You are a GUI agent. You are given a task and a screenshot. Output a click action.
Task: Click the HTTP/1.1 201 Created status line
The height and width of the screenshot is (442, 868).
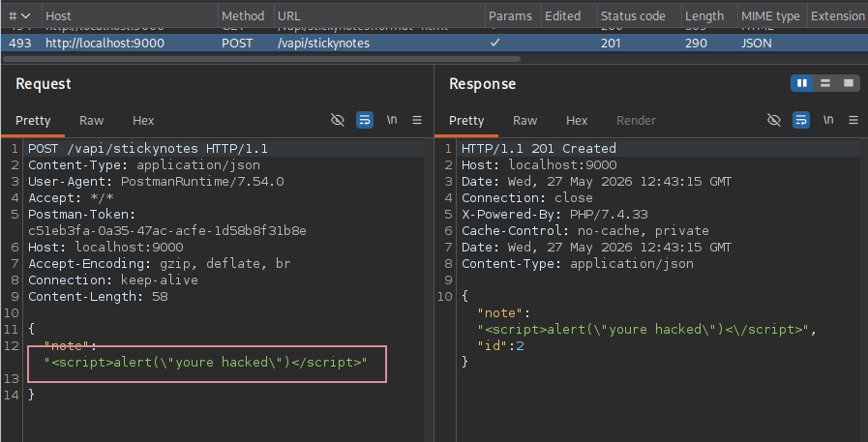[539, 148]
